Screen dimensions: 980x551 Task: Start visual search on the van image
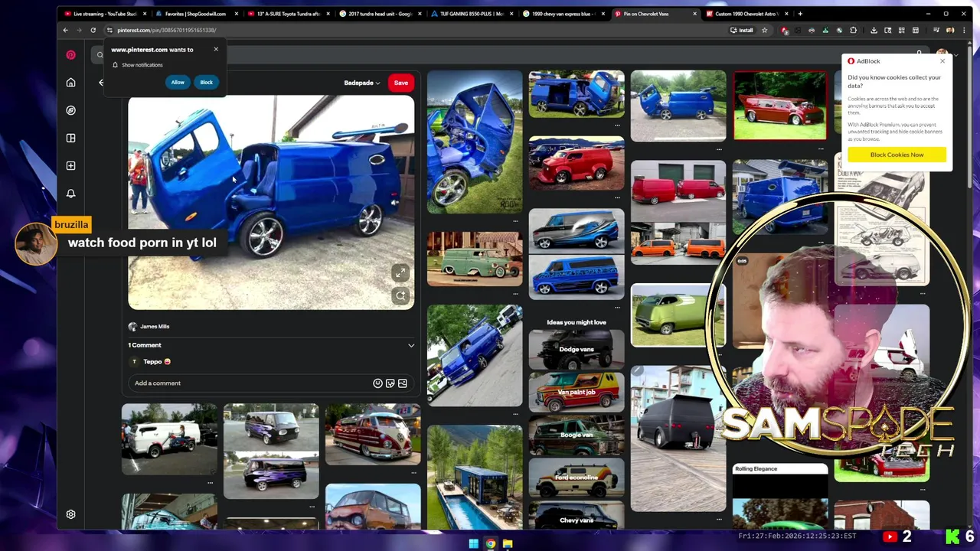(400, 295)
